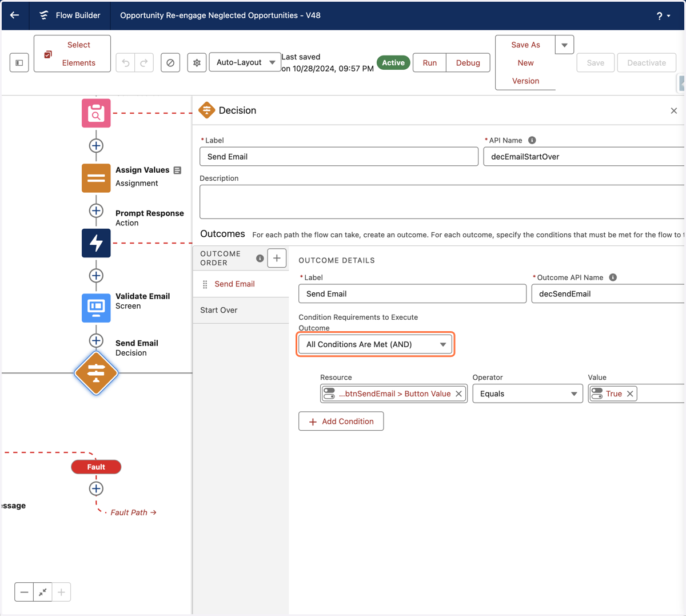Viewport: 686px width, 616px height.
Task: Click the Active status badge
Action: [393, 63]
